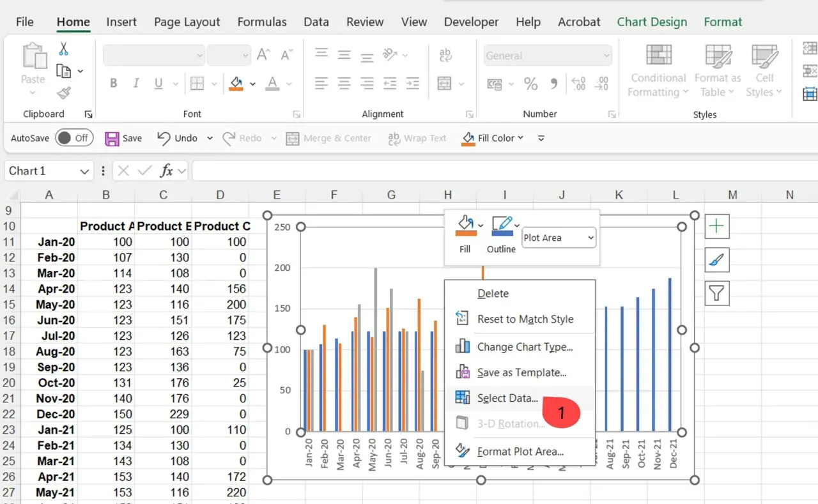Screen dimensions: 818x504
Task: Open the Chart Styles paintbrush icon
Action: tap(717, 260)
